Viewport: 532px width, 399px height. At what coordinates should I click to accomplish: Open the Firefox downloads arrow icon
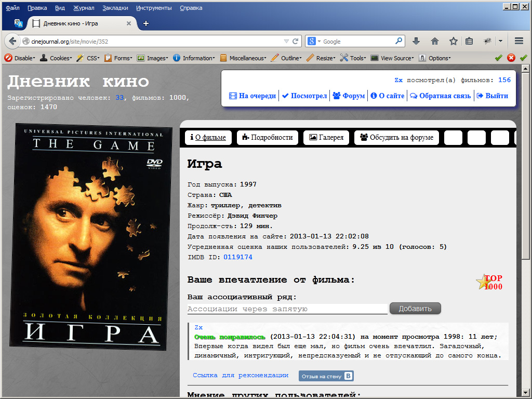coord(416,41)
